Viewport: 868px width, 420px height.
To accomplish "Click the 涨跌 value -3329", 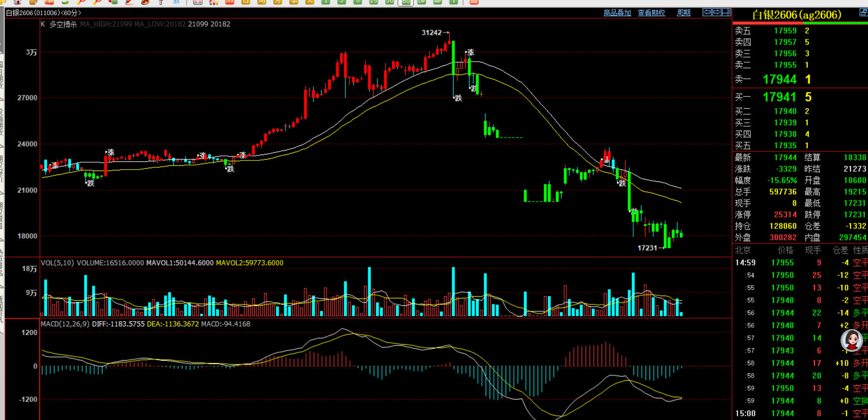I will [786, 169].
